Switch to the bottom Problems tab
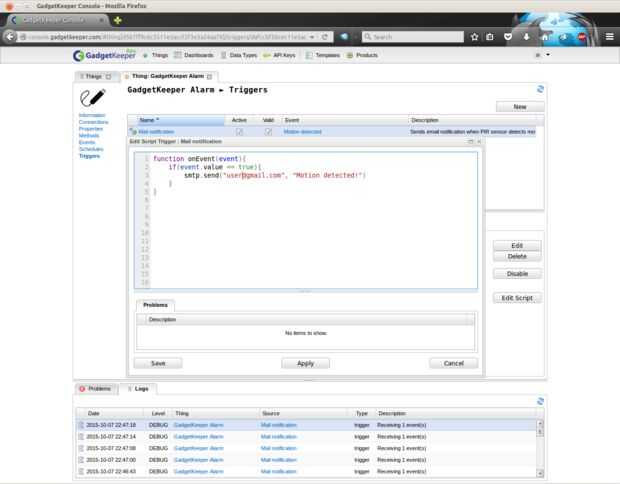620x484 pixels. pyautogui.click(x=96, y=389)
